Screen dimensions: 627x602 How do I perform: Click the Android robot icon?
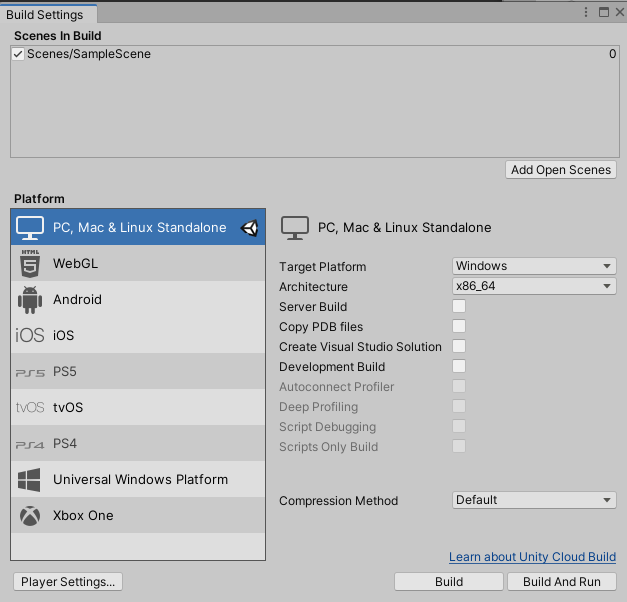point(30,300)
